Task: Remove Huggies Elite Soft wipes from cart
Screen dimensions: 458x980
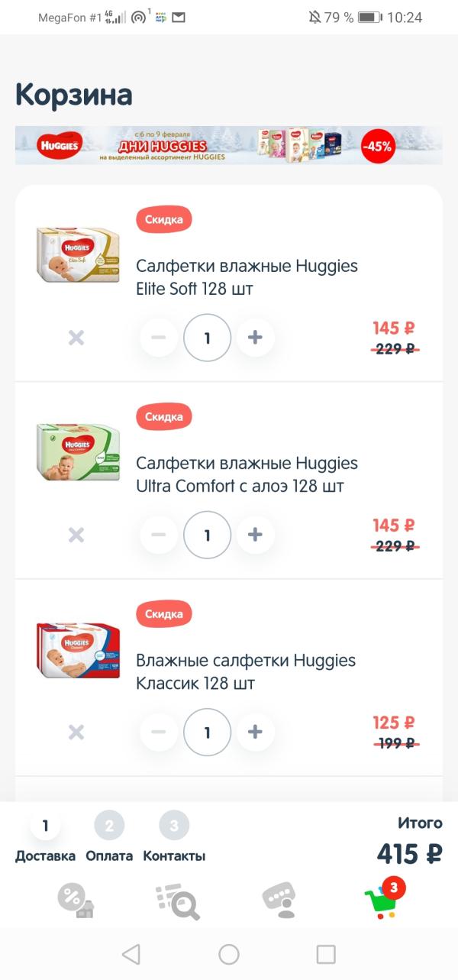Action: (76, 338)
